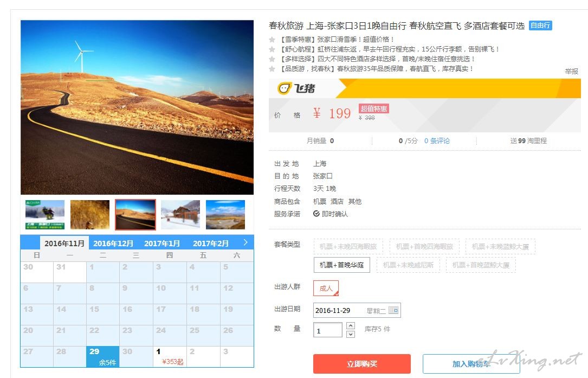The image size is (588, 378).
Task: Click 立即购买 buy now button
Action: tap(362, 364)
